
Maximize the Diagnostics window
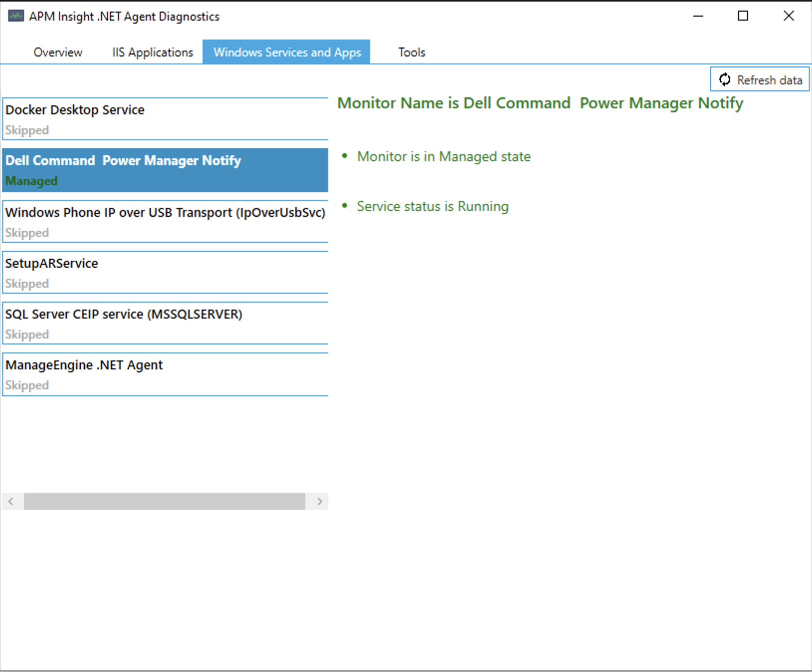pyautogui.click(x=743, y=16)
